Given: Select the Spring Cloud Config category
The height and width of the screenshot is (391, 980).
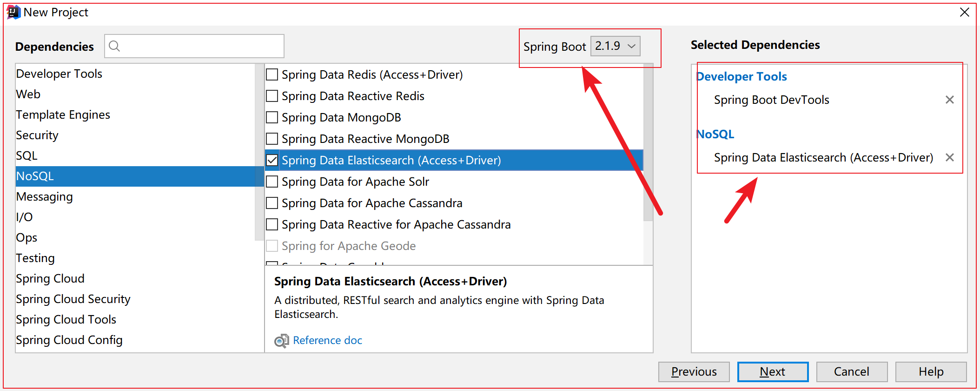Looking at the screenshot, I should [135, 340].
